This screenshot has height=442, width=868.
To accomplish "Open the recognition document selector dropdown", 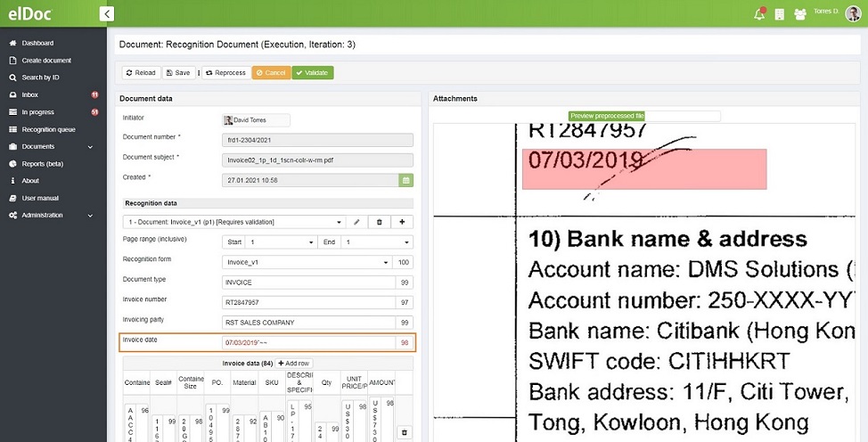I will (x=233, y=222).
